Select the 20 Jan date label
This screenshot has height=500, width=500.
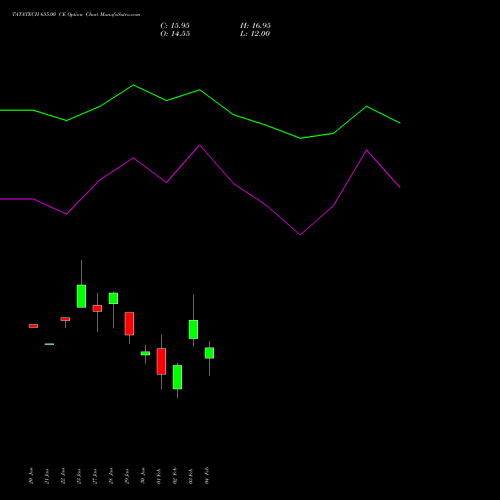[x=31, y=476]
